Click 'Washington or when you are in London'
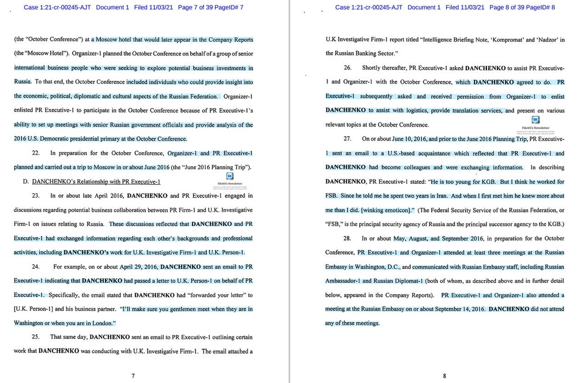 (64, 323)
